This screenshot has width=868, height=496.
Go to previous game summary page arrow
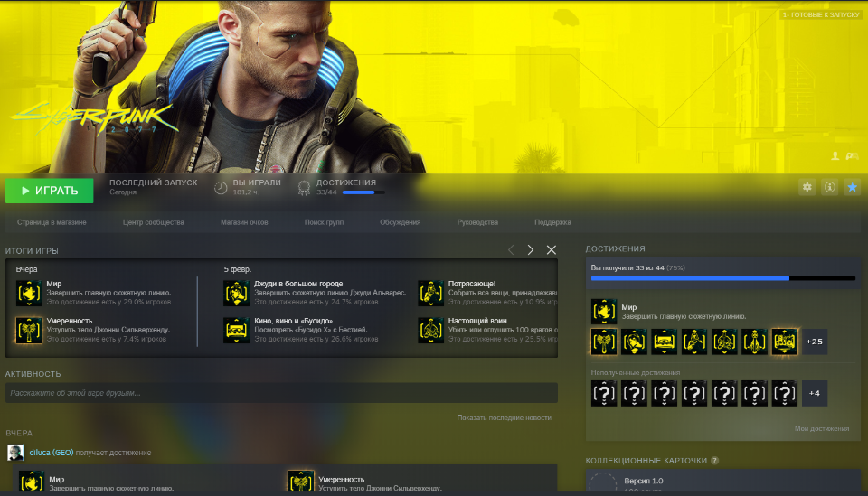point(511,250)
